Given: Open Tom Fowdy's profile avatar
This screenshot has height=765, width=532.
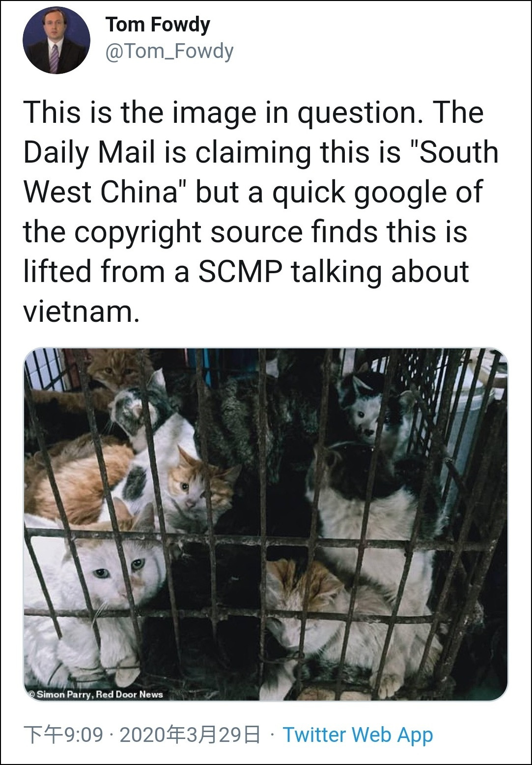Looking at the screenshot, I should pos(56,41).
